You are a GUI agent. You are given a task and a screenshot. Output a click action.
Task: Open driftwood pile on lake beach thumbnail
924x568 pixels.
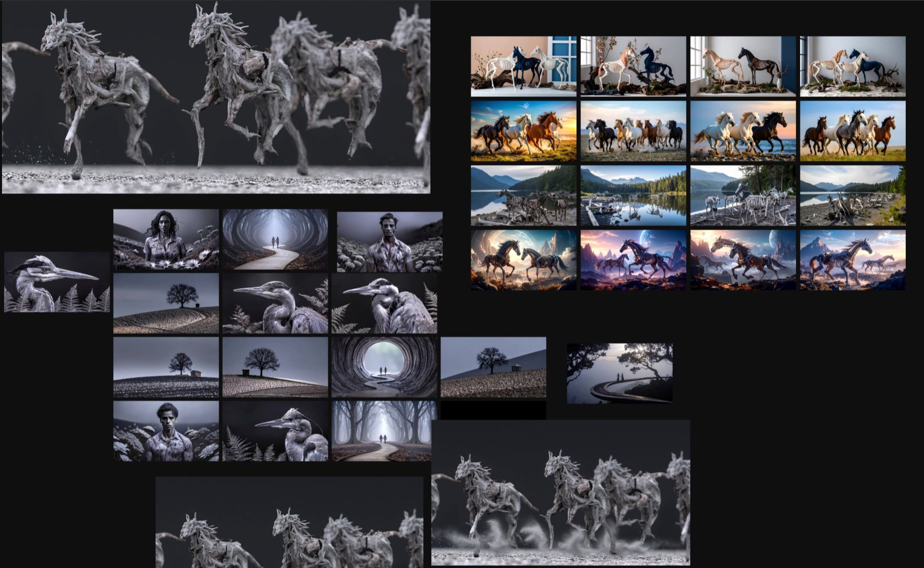(x=853, y=195)
